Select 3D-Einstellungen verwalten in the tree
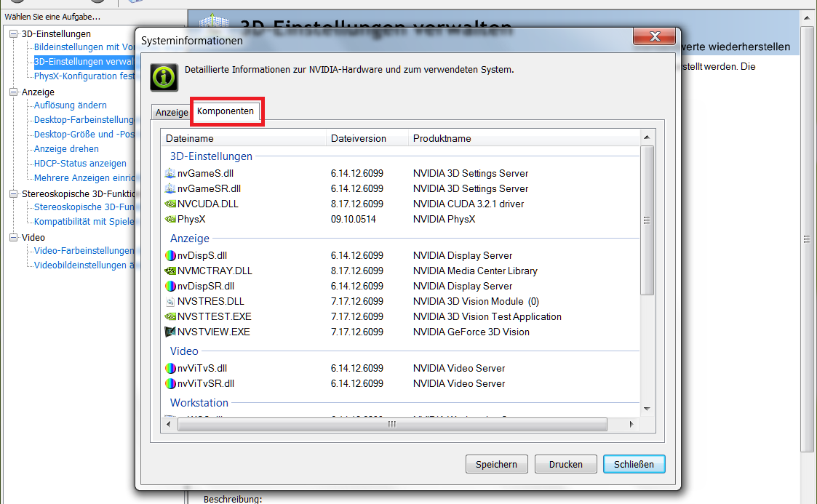This screenshot has height=504, width=817. coord(84,61)
